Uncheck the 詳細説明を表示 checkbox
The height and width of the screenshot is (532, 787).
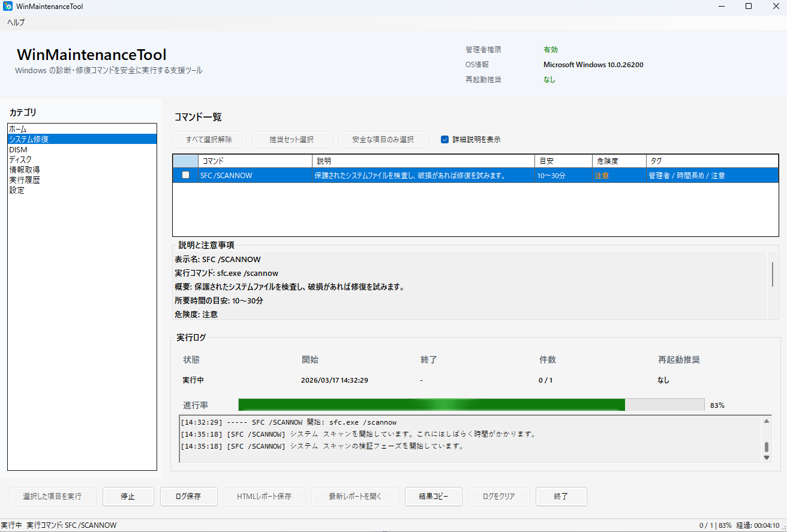(444, 139)
